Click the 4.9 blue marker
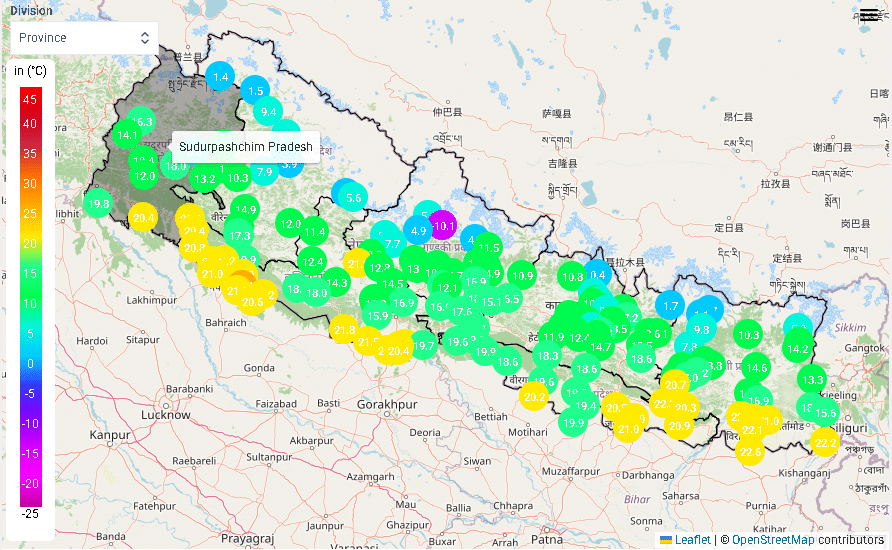Screen dimensions: 892x550 pyautogui.click(x=418, y=230)
